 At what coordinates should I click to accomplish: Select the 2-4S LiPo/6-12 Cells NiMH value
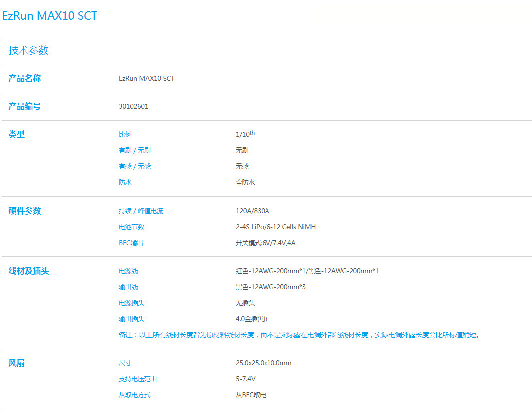click(275, 227)
